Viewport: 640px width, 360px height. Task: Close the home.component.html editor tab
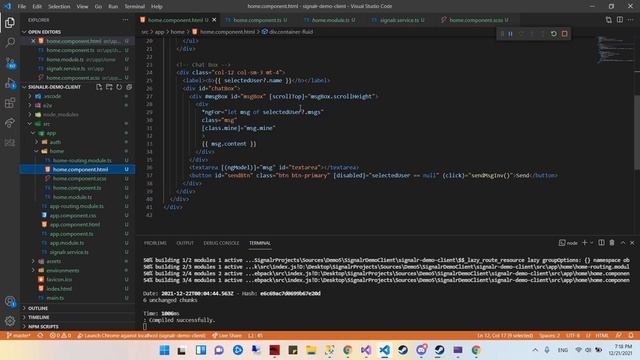pos(214,20)
